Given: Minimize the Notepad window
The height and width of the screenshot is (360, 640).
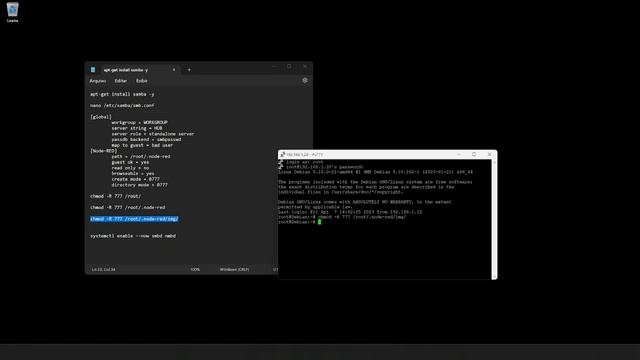Looking at the screenshot, I should (x=274, y=66).
